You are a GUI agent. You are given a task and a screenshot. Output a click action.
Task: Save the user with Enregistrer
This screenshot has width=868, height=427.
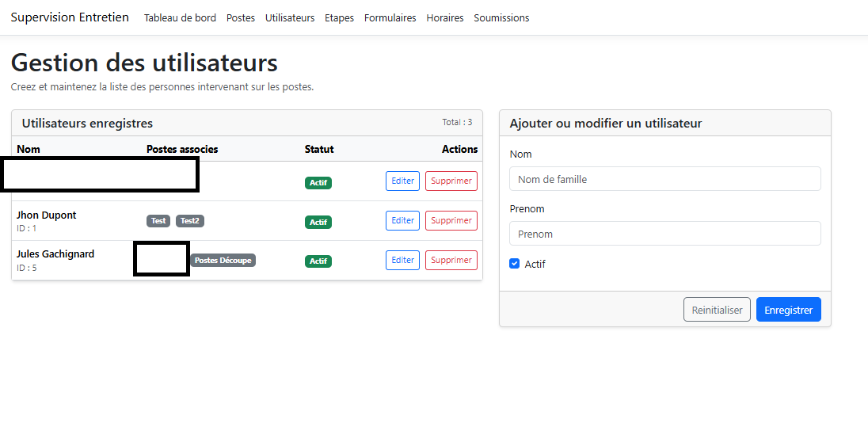[x=788, y=310]
